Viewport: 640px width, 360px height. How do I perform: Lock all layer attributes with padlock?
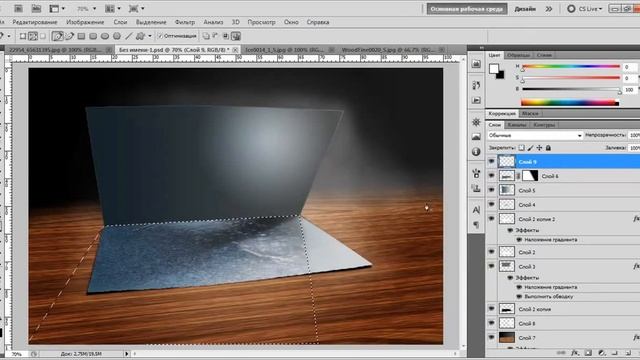pos(549,148)
